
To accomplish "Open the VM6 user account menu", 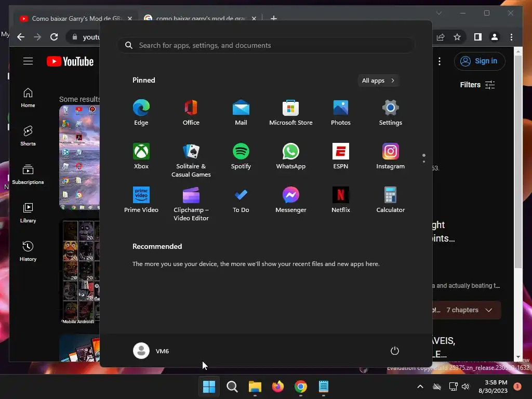I will pos(151,351).
